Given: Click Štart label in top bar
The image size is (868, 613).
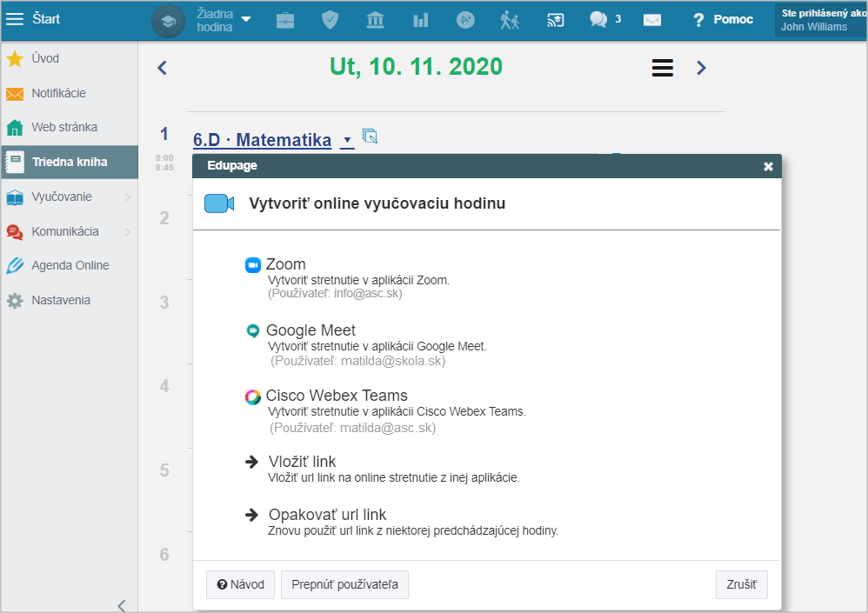Looking at the screenshot, I should click(x=46, y=19).
